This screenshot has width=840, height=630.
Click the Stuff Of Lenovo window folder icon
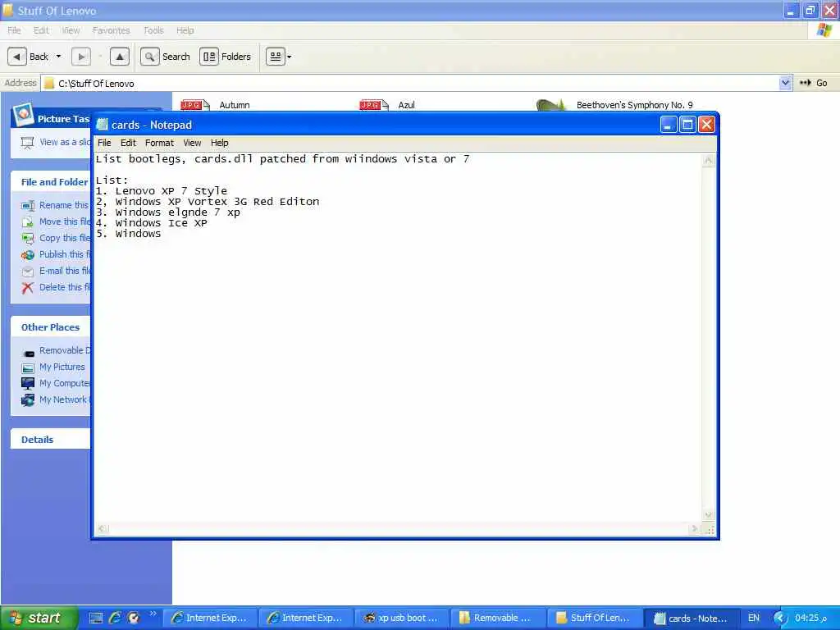coord(7,10)
